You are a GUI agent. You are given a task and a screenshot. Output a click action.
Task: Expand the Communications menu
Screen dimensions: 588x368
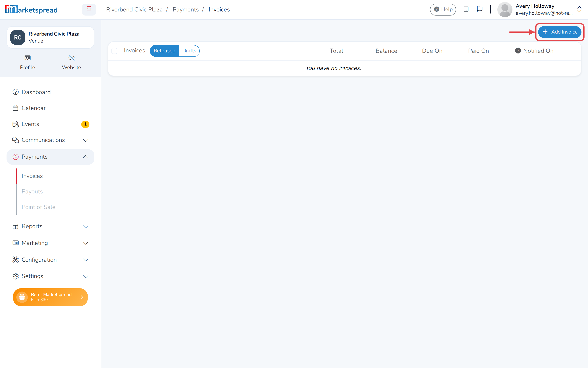tap(50, 140)
